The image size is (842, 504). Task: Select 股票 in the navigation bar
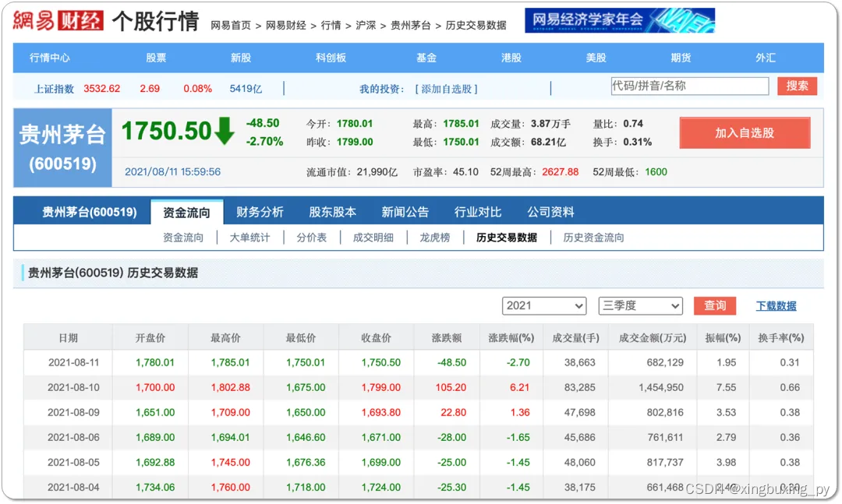tap(156, 58)
